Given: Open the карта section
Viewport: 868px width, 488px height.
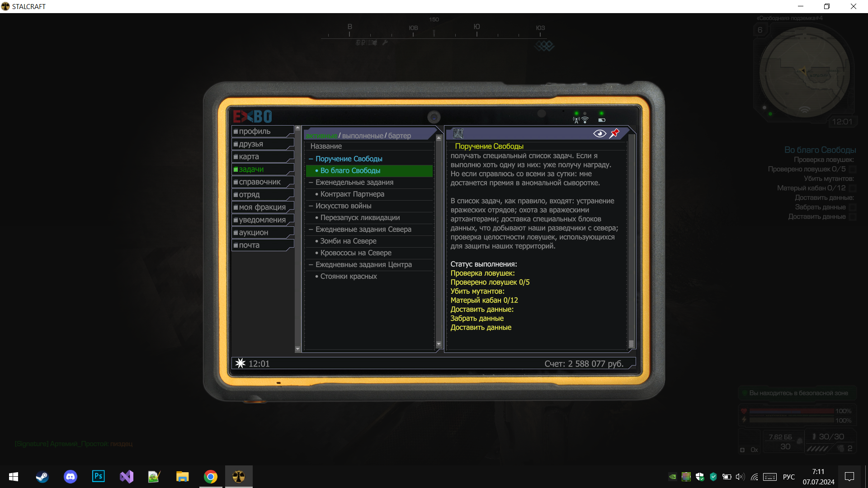Looking at the screenshot, I should click(x=263, y=157).
